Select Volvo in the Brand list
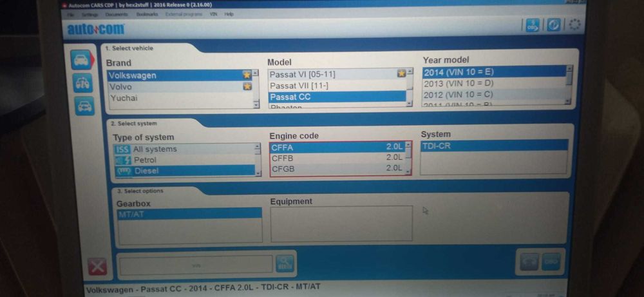 pos(180,87)
